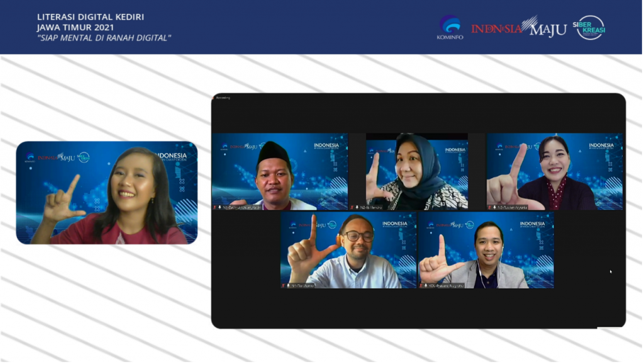Select the video tile of man in black cap
Screen dimensions: 644x364
point(279,171)
